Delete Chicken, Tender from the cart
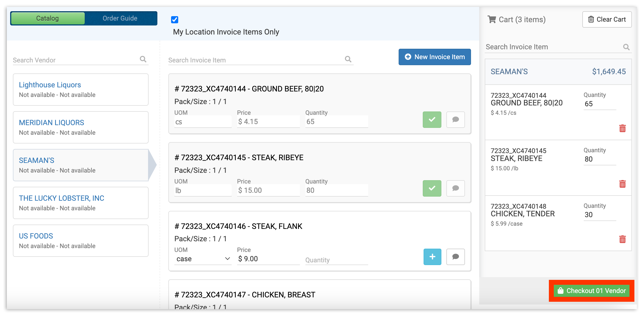This screenshot has width=644, height=316. [622, 239]
